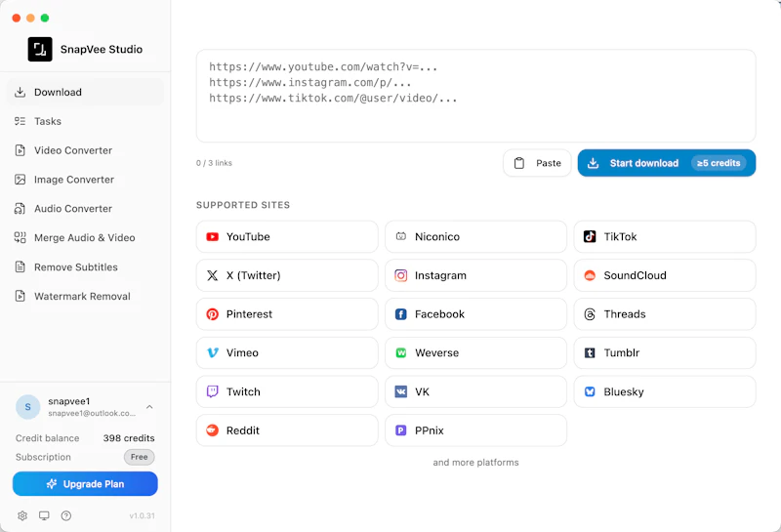Select the SoundCloud site card
This screenshot has width=781, height=532.
(665, 275)
